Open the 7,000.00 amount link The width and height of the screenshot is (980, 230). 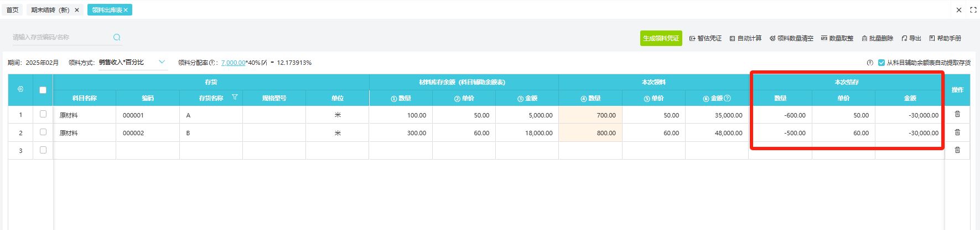pyautogui.click(x=233, y=63)
